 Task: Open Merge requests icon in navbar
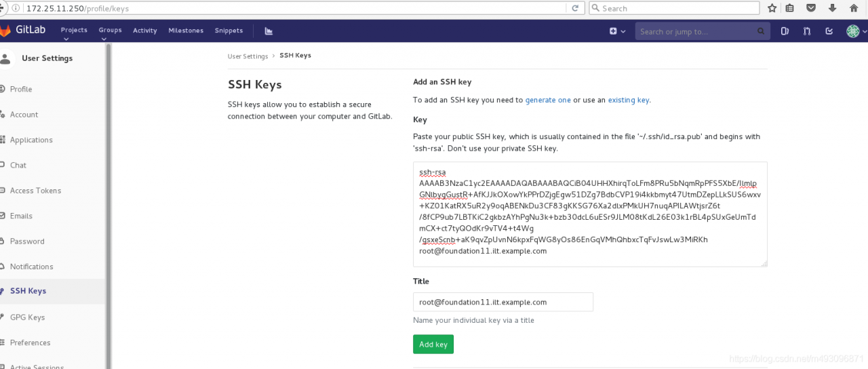(x=807, y=31)
